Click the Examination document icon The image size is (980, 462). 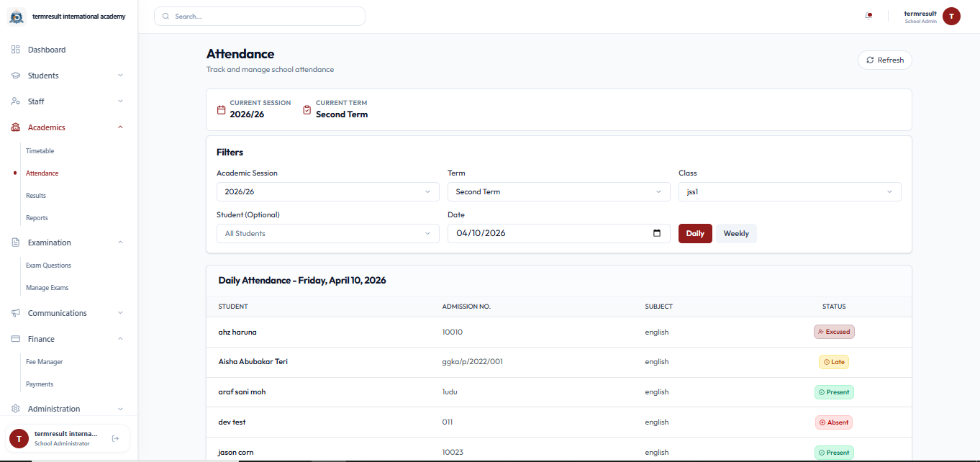[x=16, y=243]
